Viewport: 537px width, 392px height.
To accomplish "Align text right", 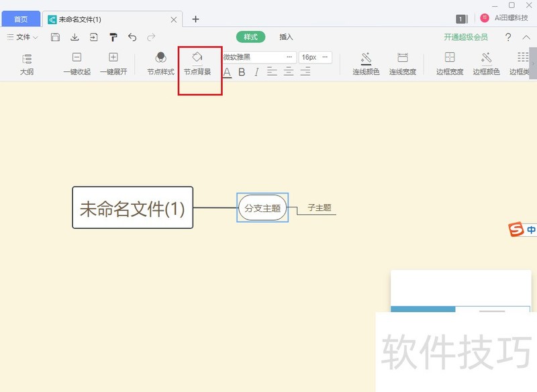I will click(305, 72).
